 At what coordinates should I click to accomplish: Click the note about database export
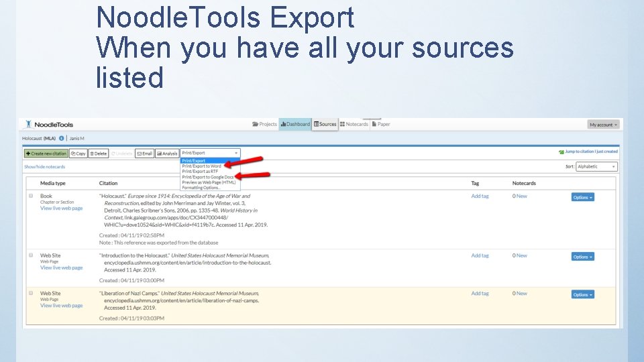click(x=158, y=243)
